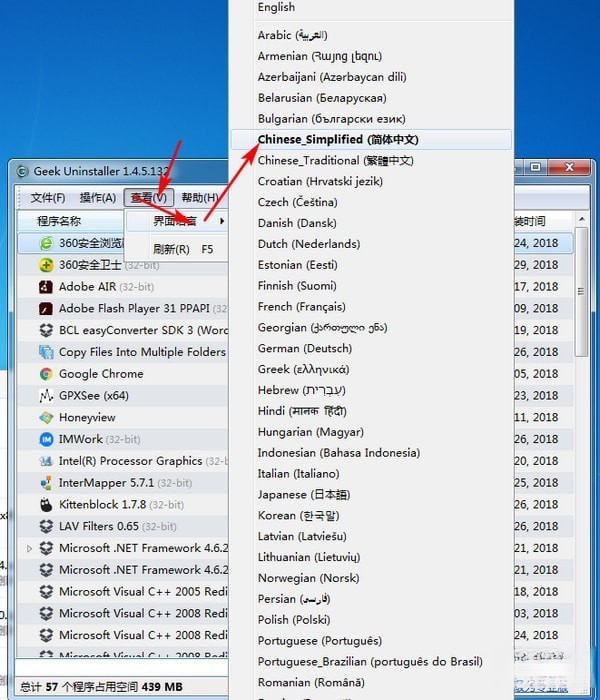
Task: Open the 操作(A) menu
Action: 98,197
